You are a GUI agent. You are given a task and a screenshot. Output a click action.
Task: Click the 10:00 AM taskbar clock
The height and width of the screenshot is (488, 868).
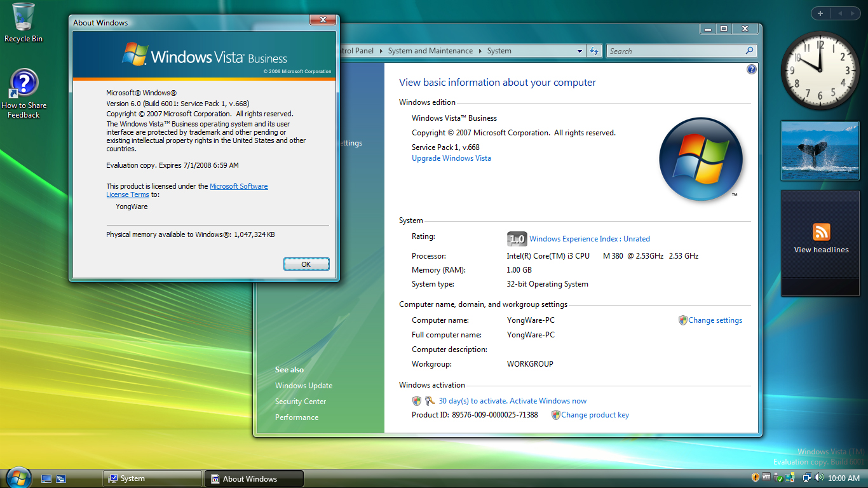[x=844, y=478]
